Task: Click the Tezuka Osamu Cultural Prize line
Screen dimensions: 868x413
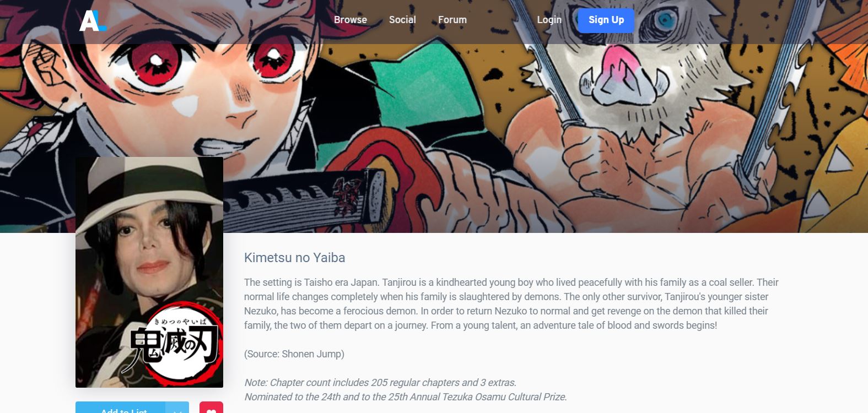Action: 406,397
